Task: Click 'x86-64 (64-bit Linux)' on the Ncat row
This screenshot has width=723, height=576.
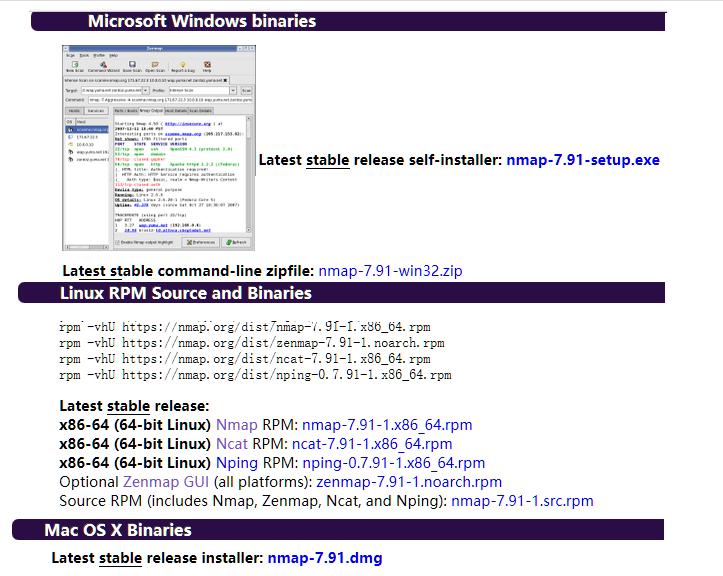Action: click(x=135, y=444)
